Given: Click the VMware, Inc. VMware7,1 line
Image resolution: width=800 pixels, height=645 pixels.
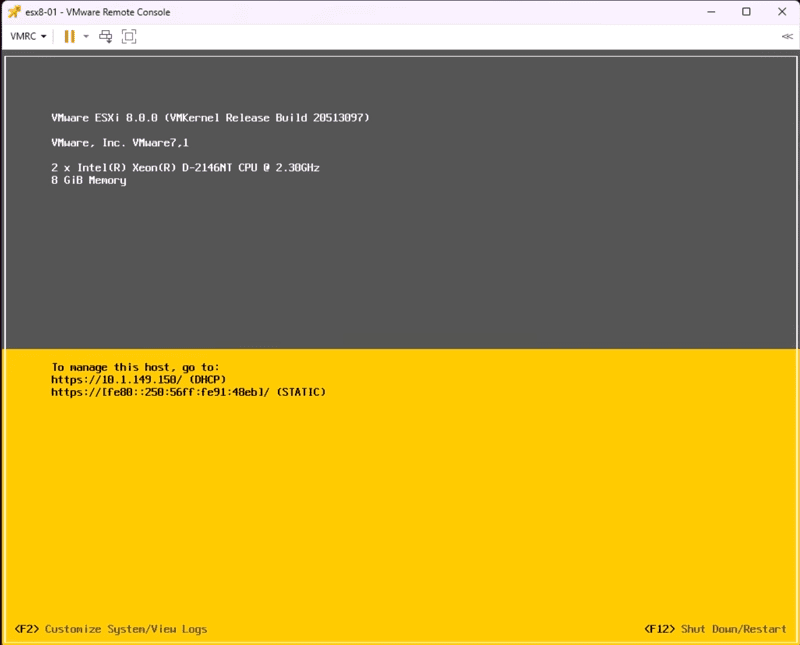Looking at the screenshot, I should point(120,143).
